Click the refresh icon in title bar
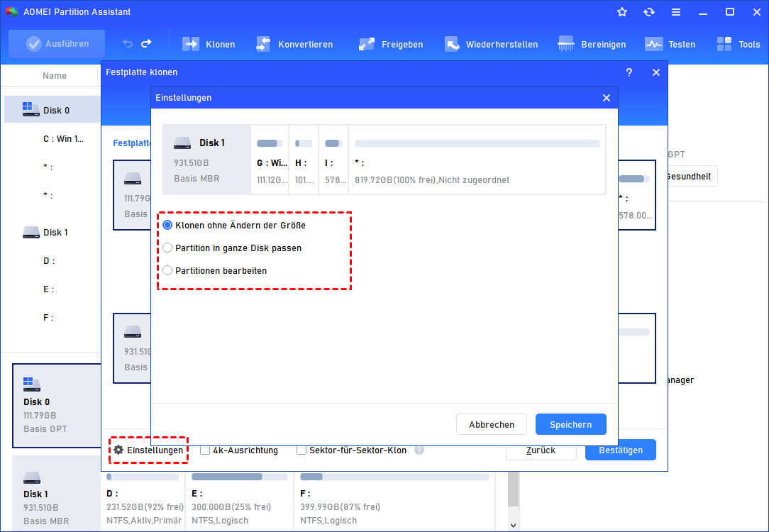769x532 pixels. tap(649, 12)
